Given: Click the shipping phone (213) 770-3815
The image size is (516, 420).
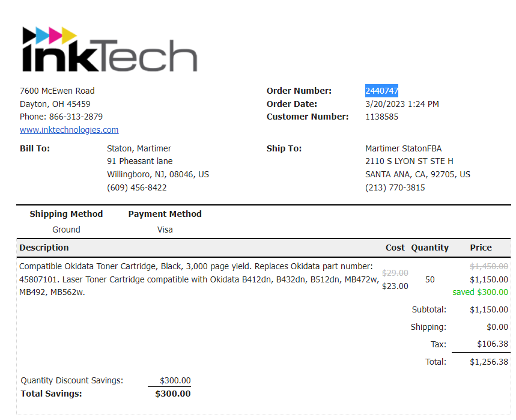Looking at the screenshot, I should point(395,187).
